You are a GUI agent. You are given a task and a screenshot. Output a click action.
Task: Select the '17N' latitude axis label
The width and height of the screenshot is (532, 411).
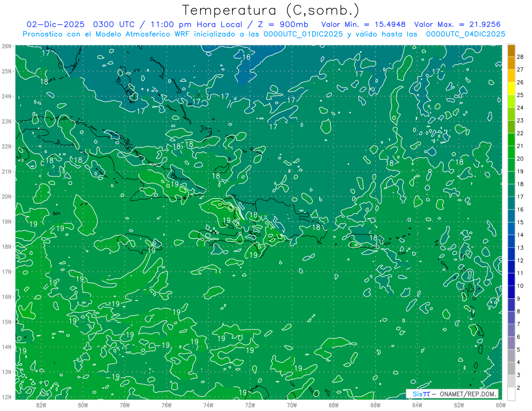7,272
